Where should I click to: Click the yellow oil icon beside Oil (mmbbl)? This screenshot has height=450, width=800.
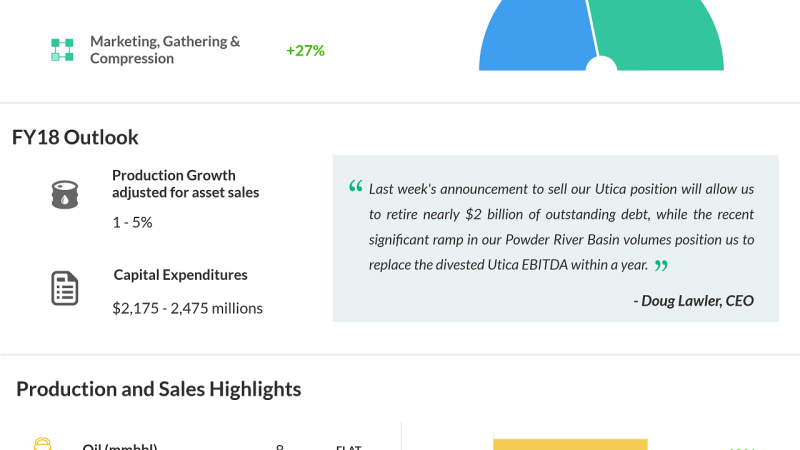42,444
